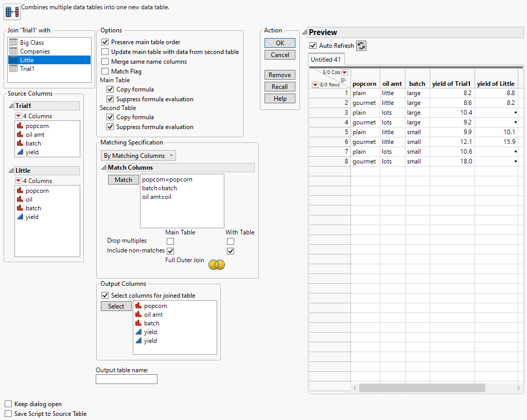Select yield column in Little source columns
527x420 pixels.
[x=32, y=217]
